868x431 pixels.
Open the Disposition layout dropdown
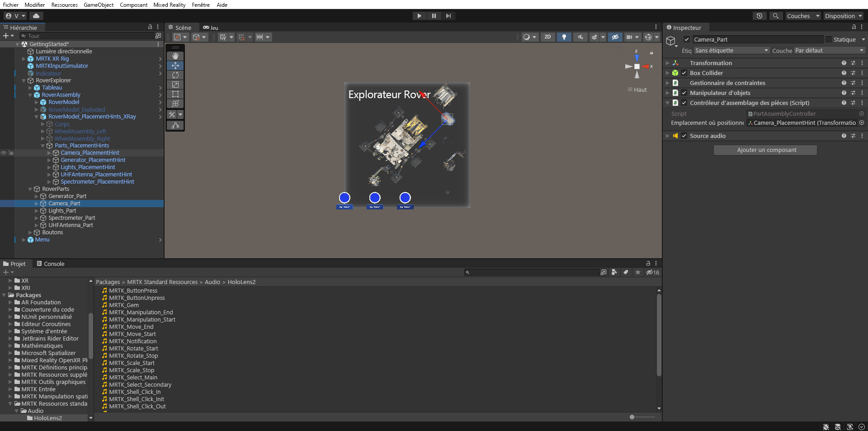pos(843,16)
